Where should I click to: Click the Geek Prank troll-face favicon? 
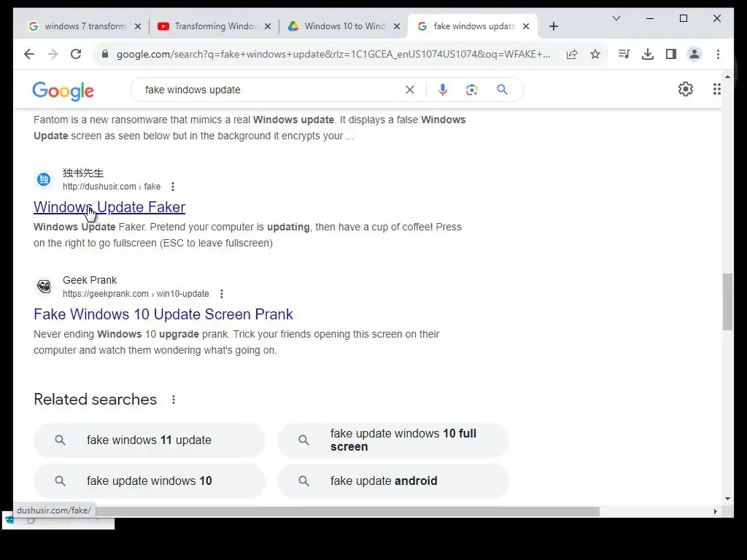44,286
